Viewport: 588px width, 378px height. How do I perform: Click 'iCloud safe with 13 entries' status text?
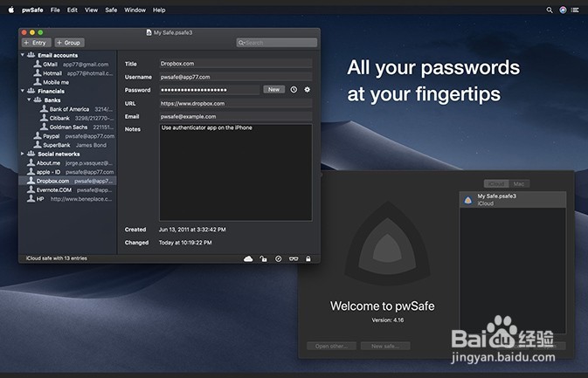[x=57, y=258]
